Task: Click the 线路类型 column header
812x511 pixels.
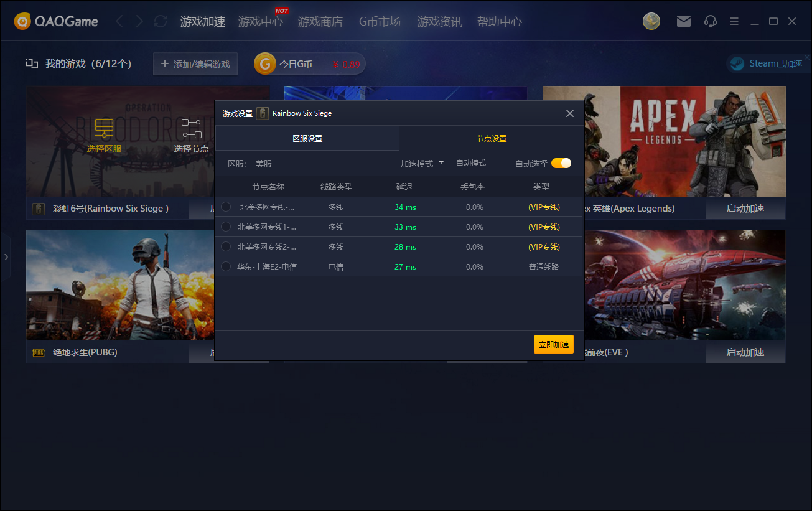Action: [x=337, y=187]
